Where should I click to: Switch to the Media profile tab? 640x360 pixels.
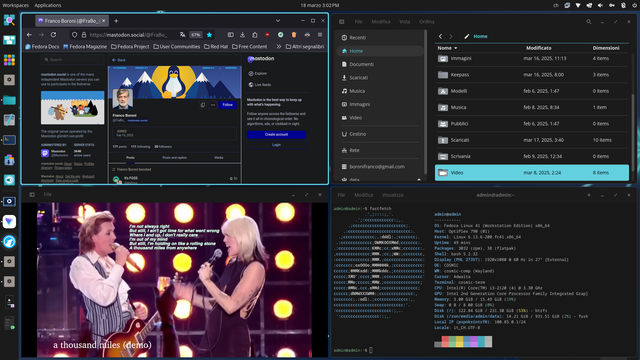tap(219, 158)
